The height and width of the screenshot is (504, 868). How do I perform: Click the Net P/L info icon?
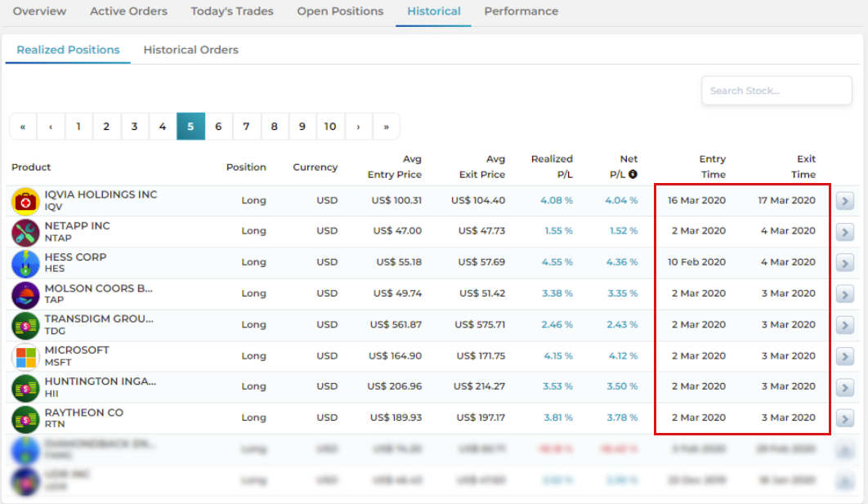pos(633,174)
